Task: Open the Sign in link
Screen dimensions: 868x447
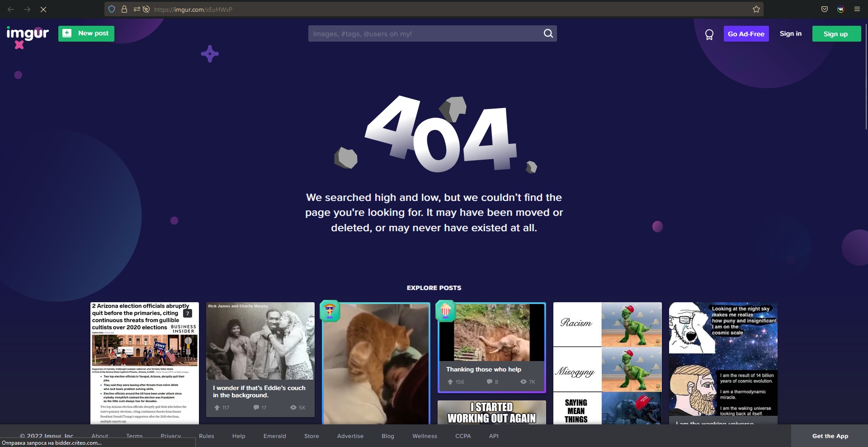Action: 790,33
